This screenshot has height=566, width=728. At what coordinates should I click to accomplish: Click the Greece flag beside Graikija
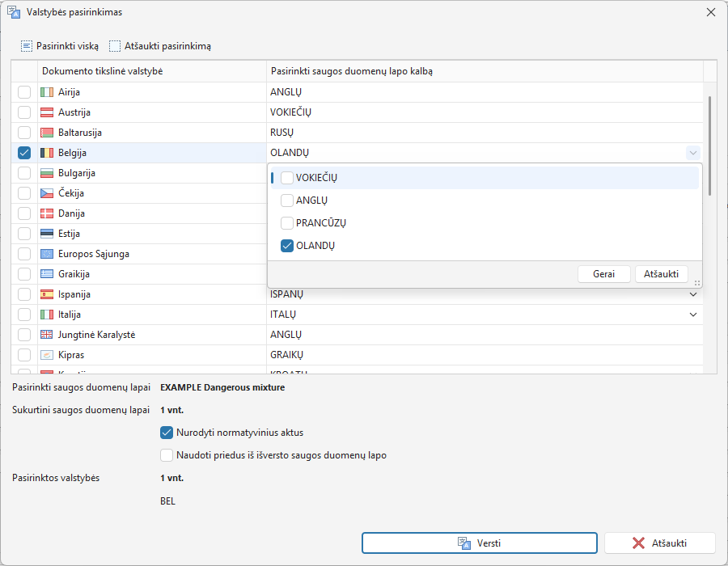pyautogui.click(x=47, y=274)
